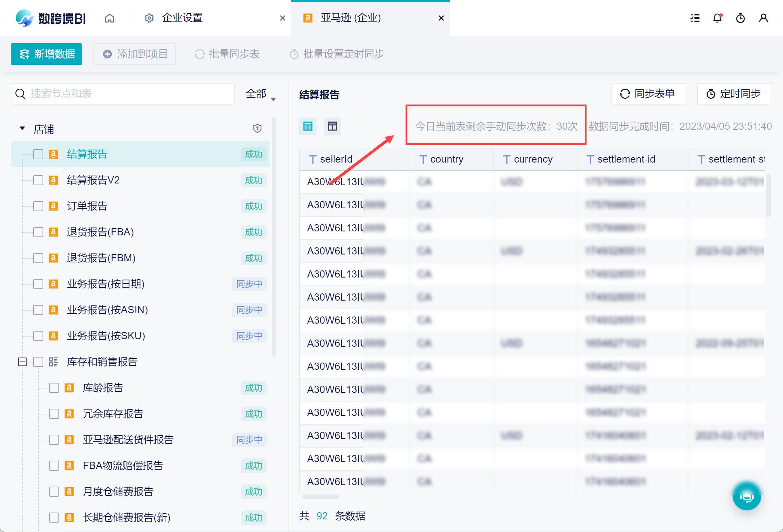Click the shield icon beside 店铺
Viewport: 783px width, 532px height.
coord(257,128)
